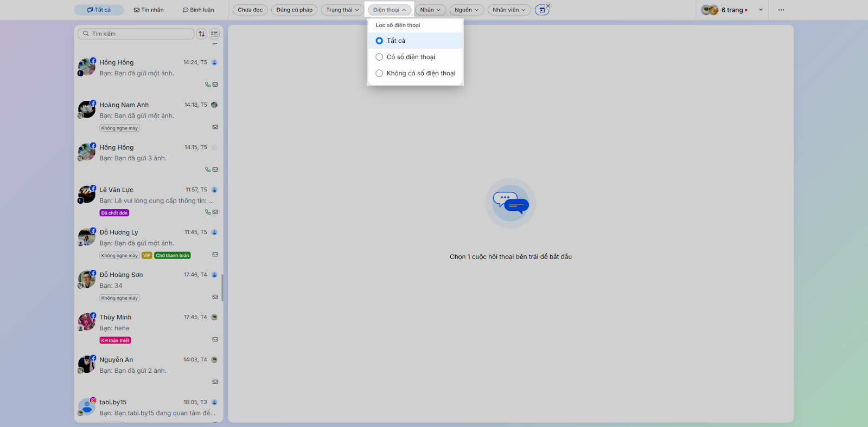Screen dimensions: 868x427
Task: Open the three-dot more options menu
Action: tap(781, 10)
